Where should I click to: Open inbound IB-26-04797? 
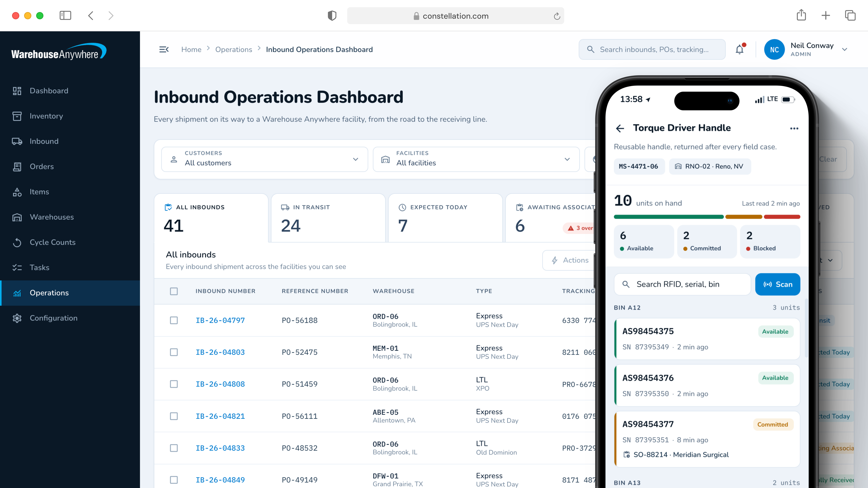(x=220, y=320)
